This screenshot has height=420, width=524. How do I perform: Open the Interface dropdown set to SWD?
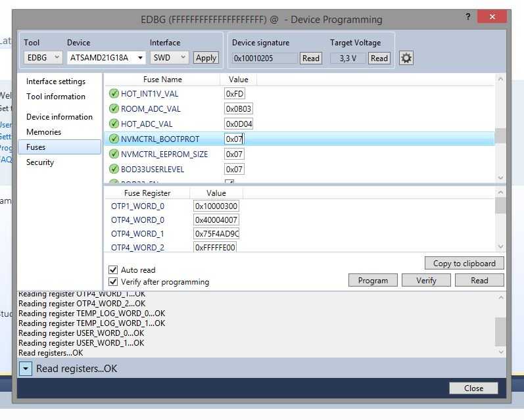[170, 58]
